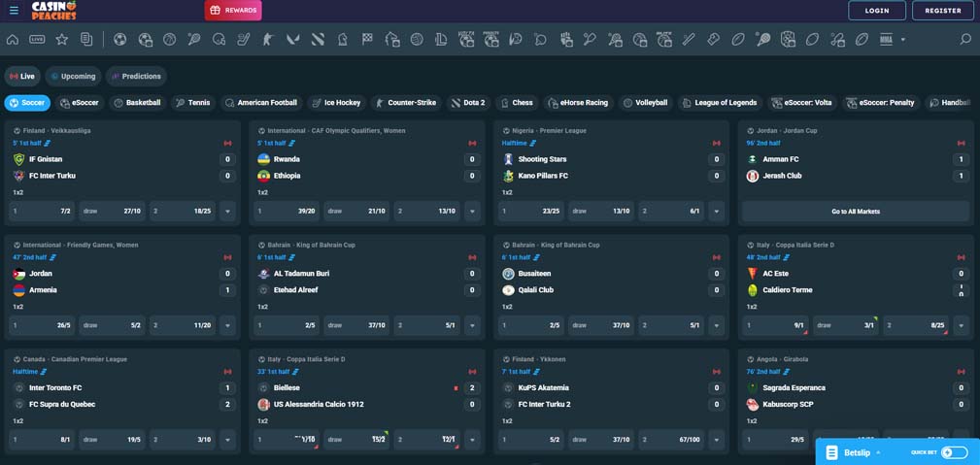Expand more markets for Shooting Stars match

point(716,212)
